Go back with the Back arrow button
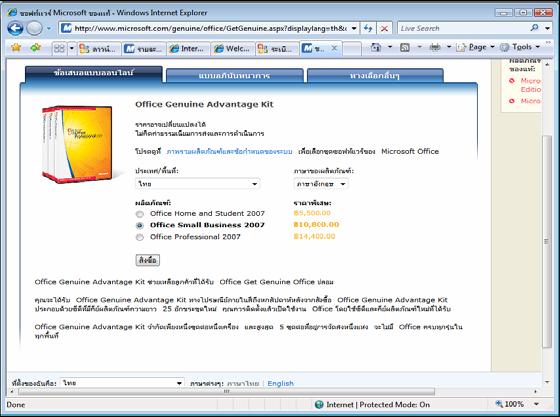This screenshot has height=417, width=560. point(15,28)
